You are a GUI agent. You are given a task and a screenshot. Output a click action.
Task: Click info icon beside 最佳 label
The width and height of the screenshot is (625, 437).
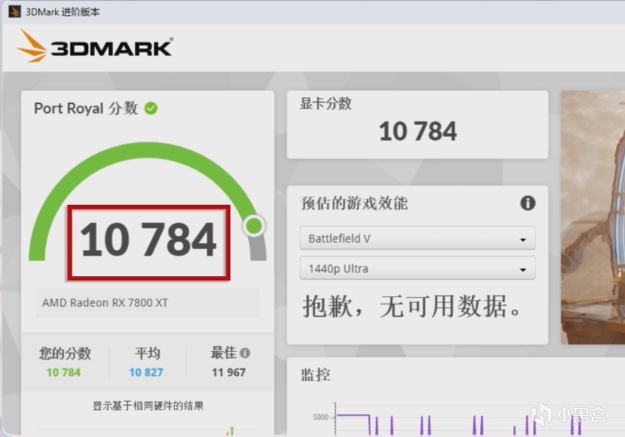(x=245, y=353)
